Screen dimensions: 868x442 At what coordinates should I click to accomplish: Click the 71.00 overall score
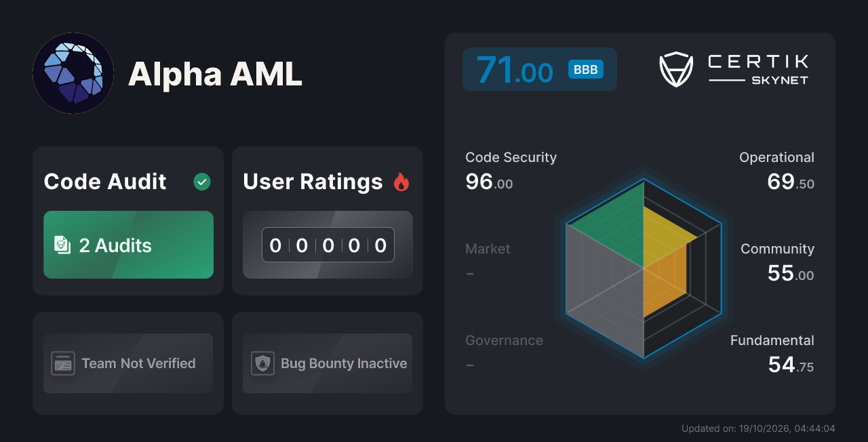click(515, 70)
